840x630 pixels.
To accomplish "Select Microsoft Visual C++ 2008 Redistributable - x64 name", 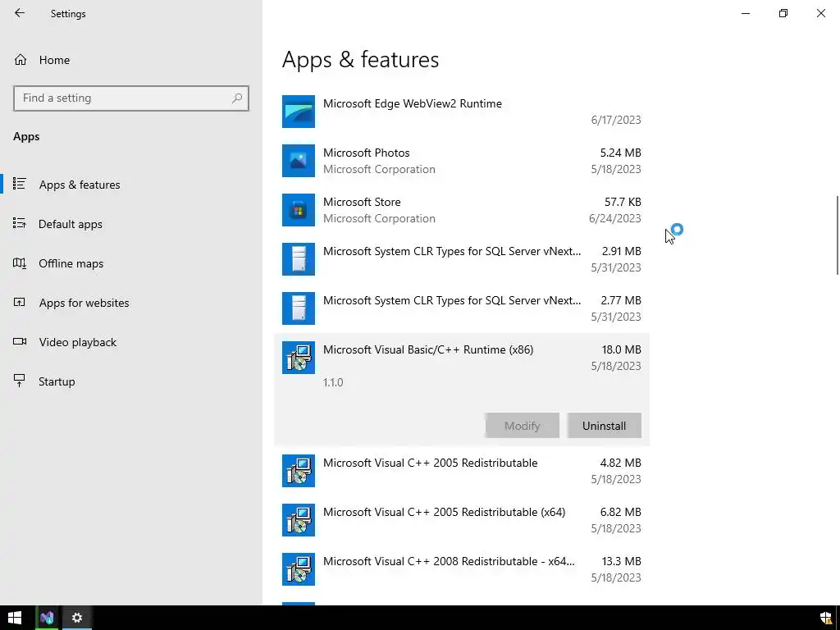I will 449,562.
